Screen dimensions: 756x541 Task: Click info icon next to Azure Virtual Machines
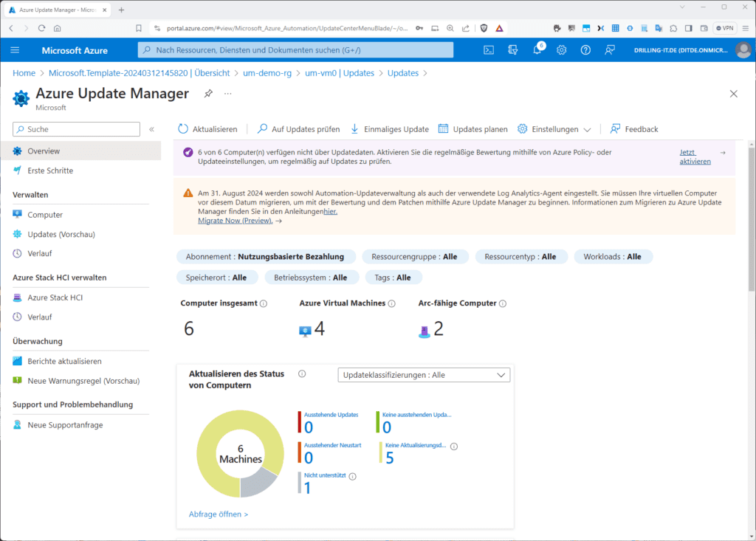tap(391, 303)
